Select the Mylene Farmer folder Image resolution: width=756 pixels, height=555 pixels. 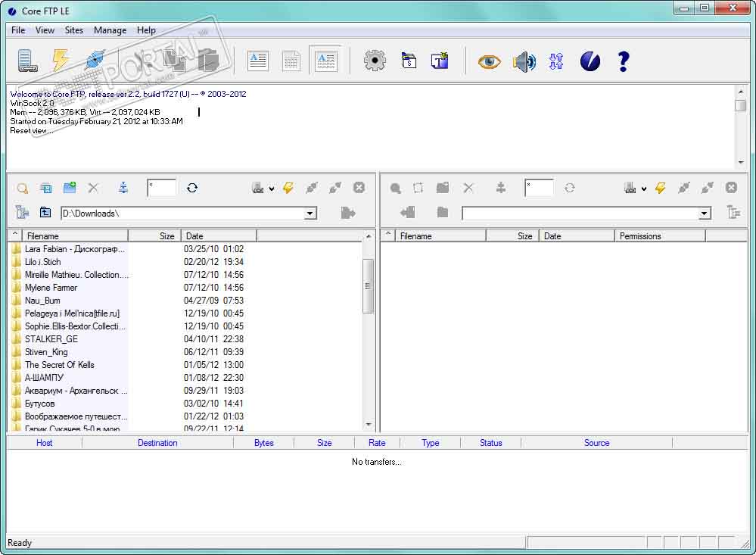coord(51,288)
